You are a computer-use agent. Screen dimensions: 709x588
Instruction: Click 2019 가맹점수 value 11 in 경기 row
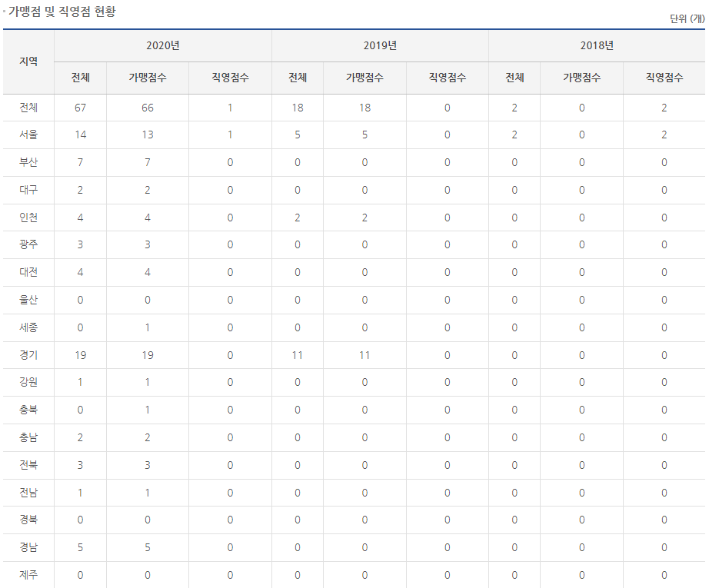pos(364,355)
